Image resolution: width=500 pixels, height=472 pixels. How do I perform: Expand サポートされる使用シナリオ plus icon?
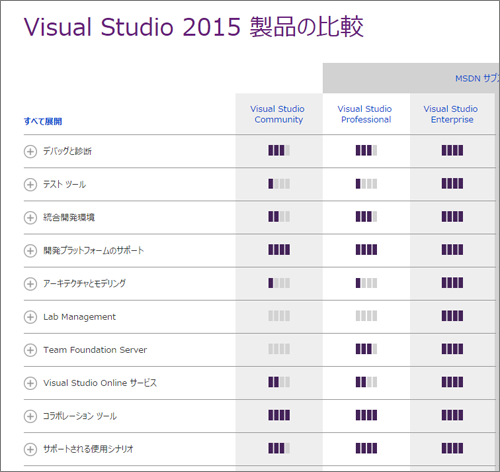click(x=30, y=449)
